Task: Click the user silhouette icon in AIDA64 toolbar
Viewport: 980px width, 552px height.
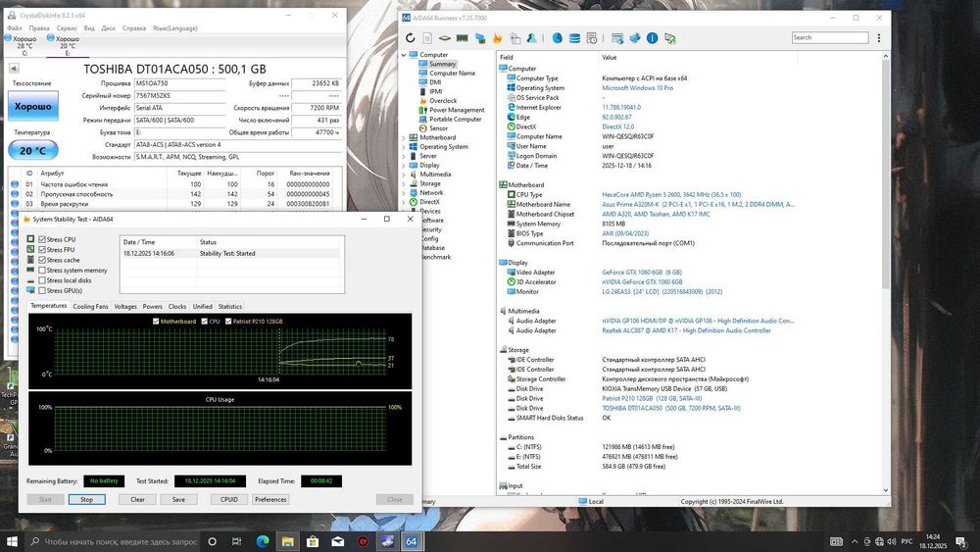Action: pyautogui.click(x=532, y=38)
